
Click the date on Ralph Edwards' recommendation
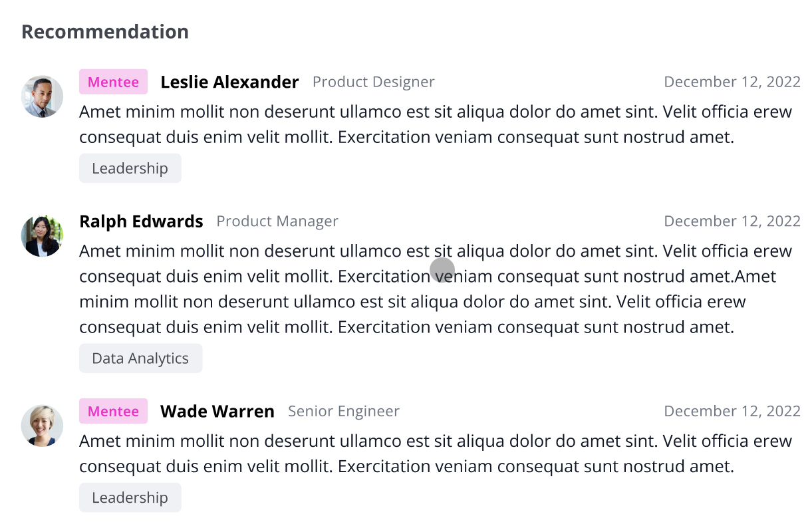tap(732, 221)
